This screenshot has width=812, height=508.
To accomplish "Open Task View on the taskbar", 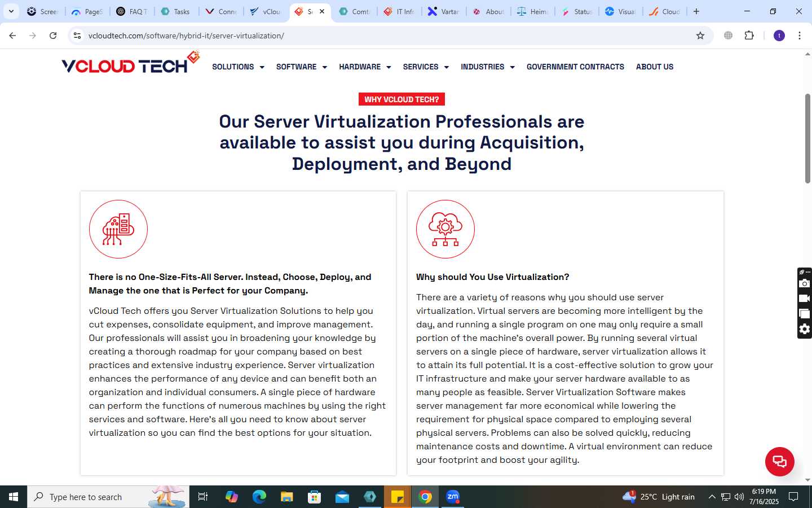I will 203,497.
